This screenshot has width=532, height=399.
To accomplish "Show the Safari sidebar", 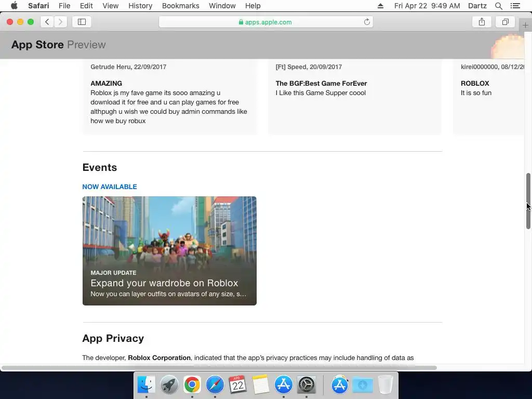I will point(82,22).
